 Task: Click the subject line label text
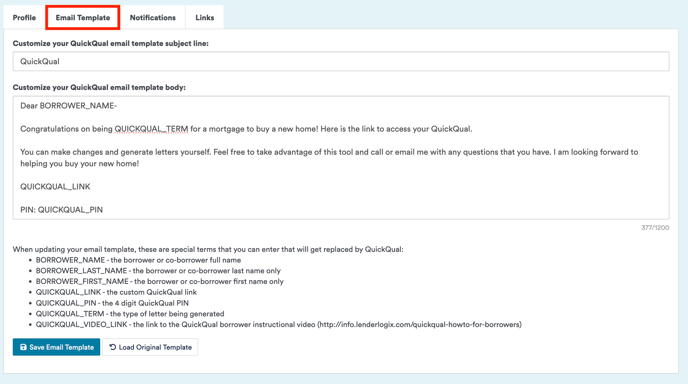111,43
